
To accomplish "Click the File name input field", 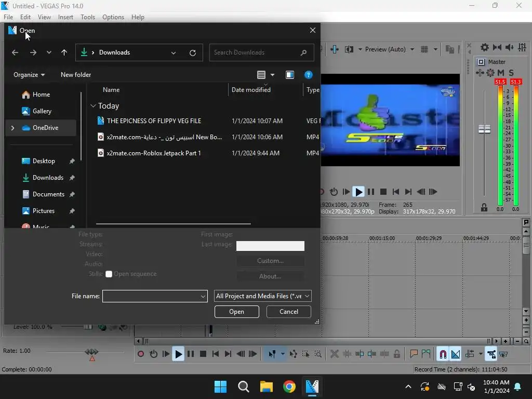I will point(155,296).
